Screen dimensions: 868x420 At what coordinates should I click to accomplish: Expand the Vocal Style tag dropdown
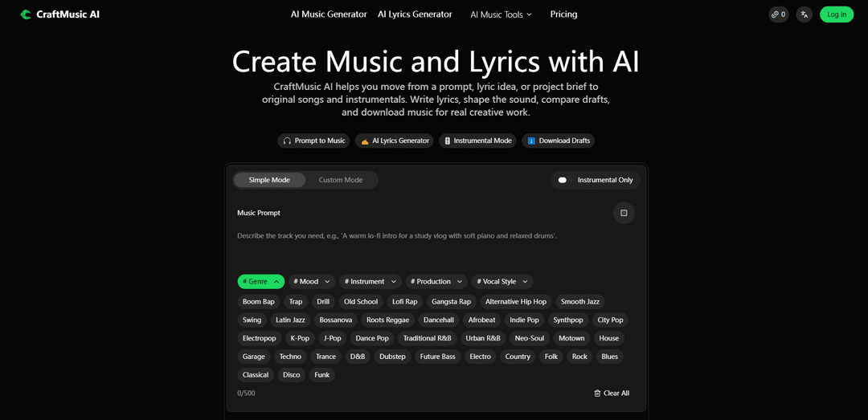pos(502,281)
